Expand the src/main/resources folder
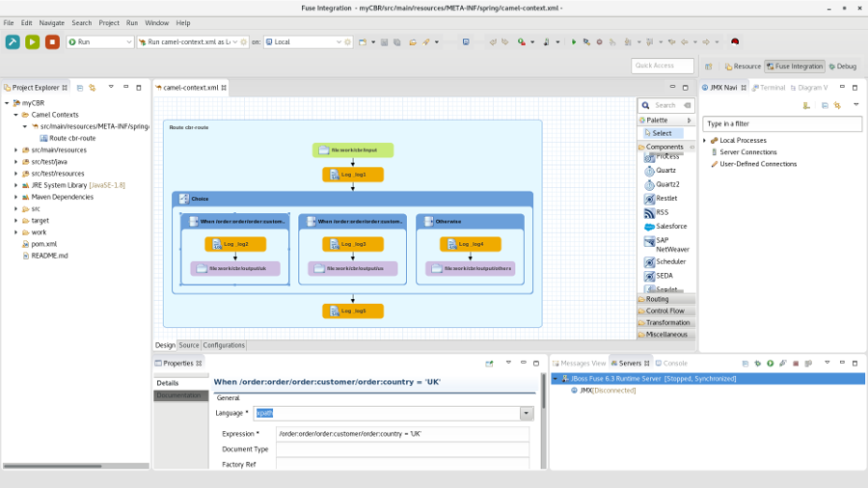This screenshot has width=868, height=488. [16, 150]
